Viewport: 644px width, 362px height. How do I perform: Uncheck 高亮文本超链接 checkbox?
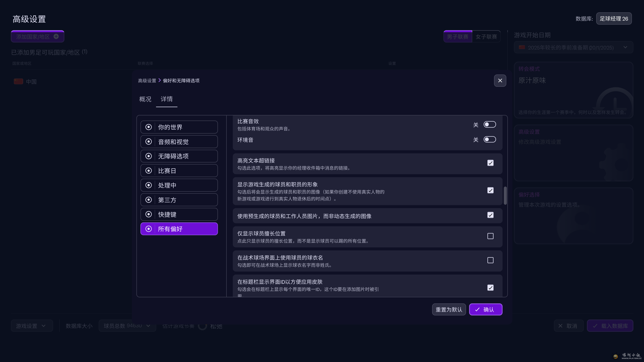(x=490, y=163)
